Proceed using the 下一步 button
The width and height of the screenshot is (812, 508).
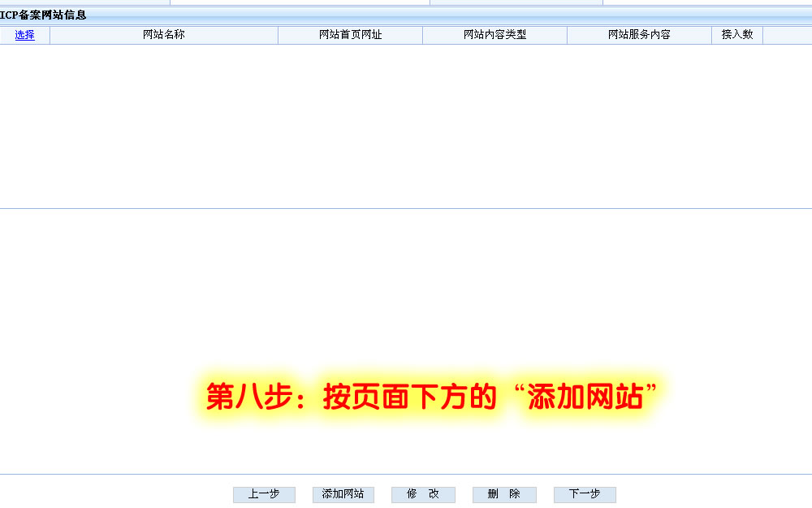[x=585, y=494]
